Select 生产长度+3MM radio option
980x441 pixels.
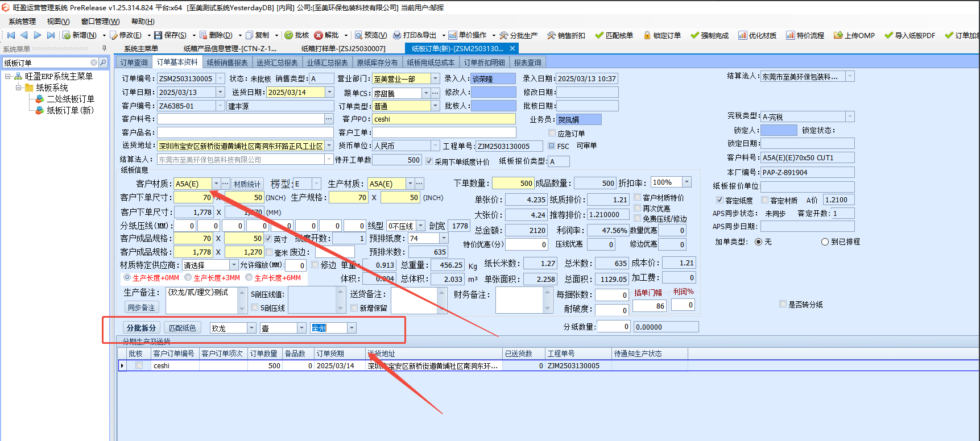(188, 277)
